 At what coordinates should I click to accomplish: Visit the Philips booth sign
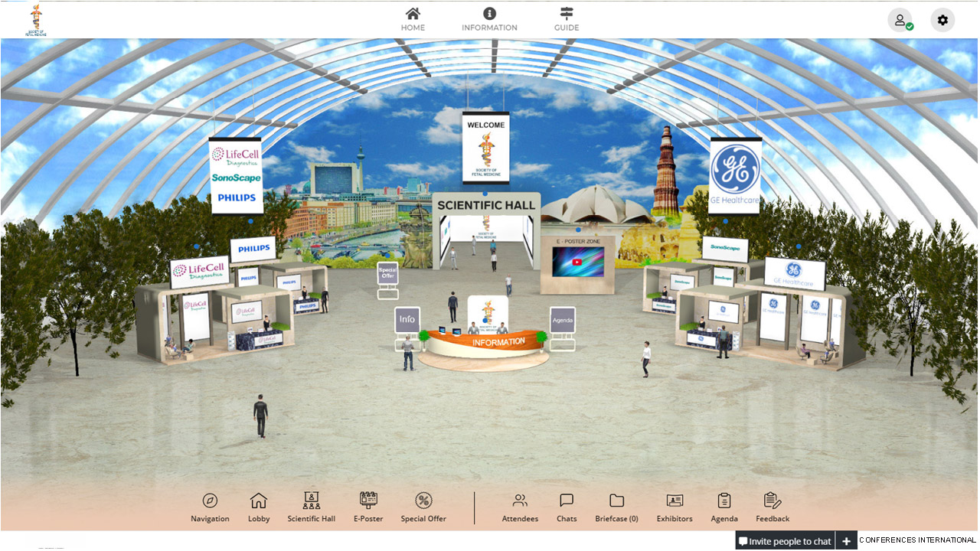coord(253,249)
